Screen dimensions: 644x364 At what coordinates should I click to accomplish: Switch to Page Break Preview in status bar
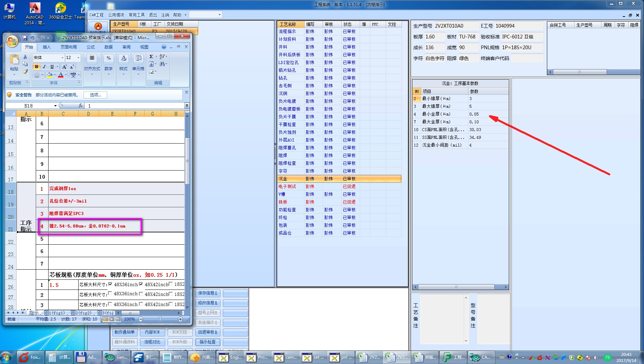tap(118, 319)
